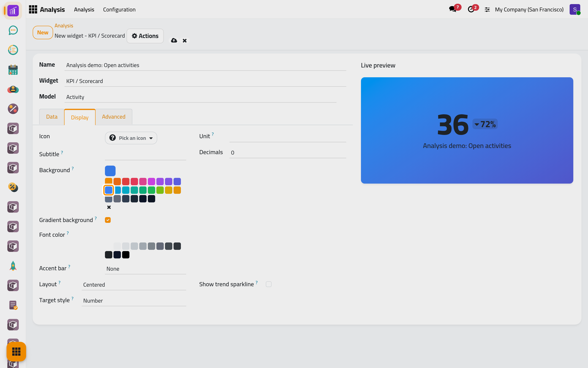
Task: Open the Analysis menu in top bar
Action: click(x=84, y=10)
